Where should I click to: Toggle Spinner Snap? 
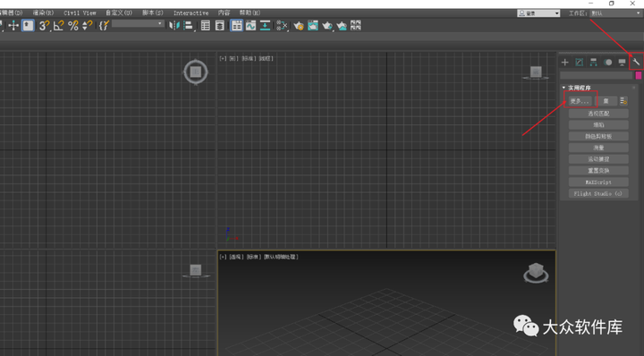(87, 26)
